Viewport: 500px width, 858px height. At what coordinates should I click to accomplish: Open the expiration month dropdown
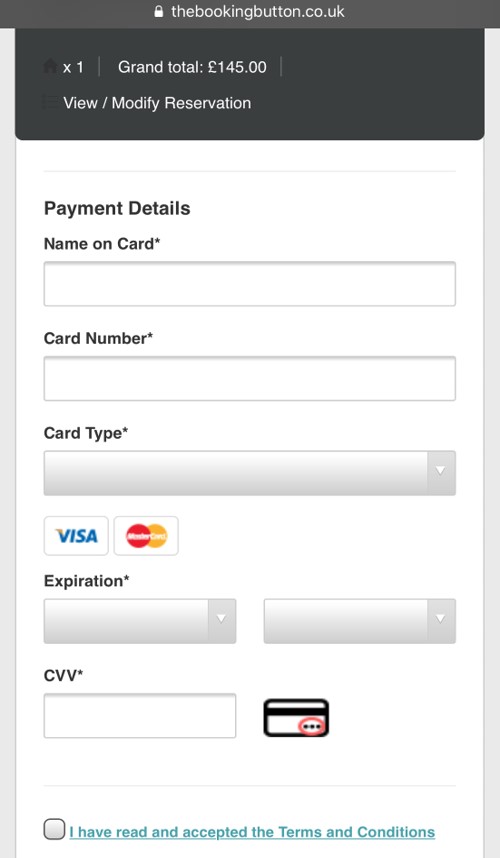pyautogui.click(x=139, y=621)
